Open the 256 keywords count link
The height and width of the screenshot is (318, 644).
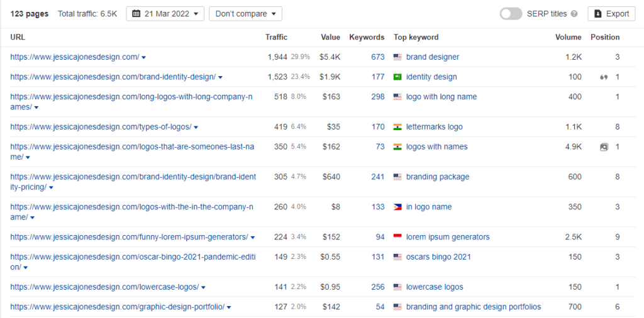tap(378, 287)
